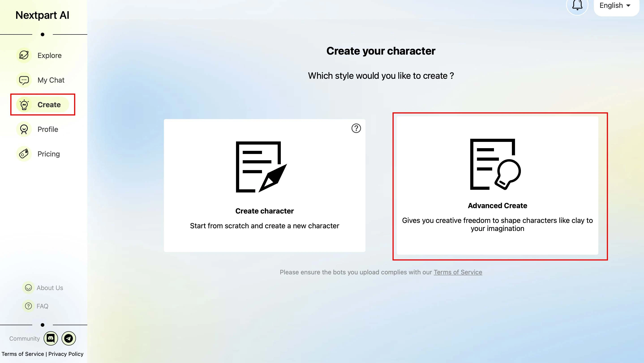Toggle the help question mark button
The height and width of the screenshot is (363, 644).
pos(356,129)
